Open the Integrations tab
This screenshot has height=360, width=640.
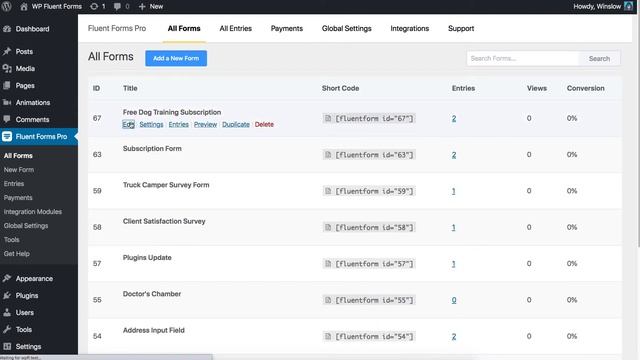[409, 29]
